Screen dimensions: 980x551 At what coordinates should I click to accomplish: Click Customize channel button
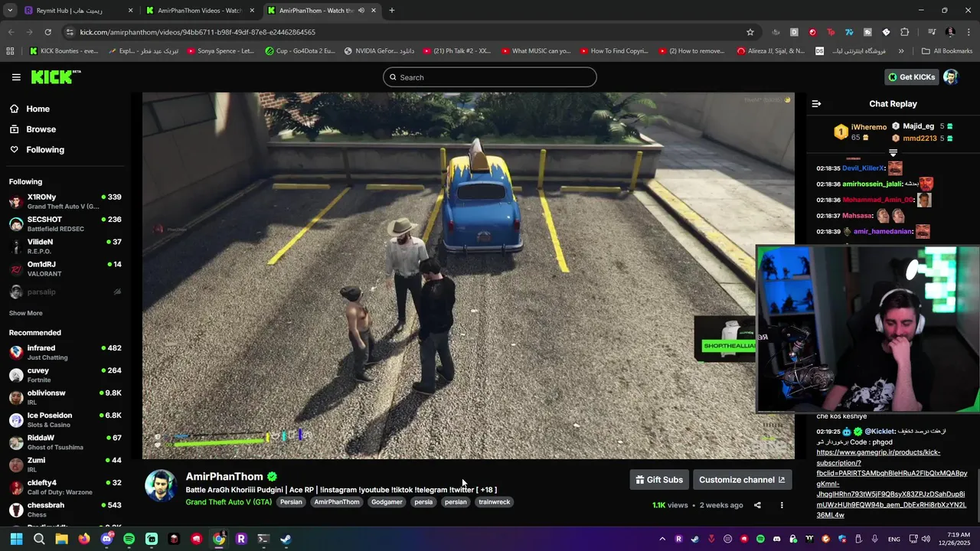tap(742, 480)
